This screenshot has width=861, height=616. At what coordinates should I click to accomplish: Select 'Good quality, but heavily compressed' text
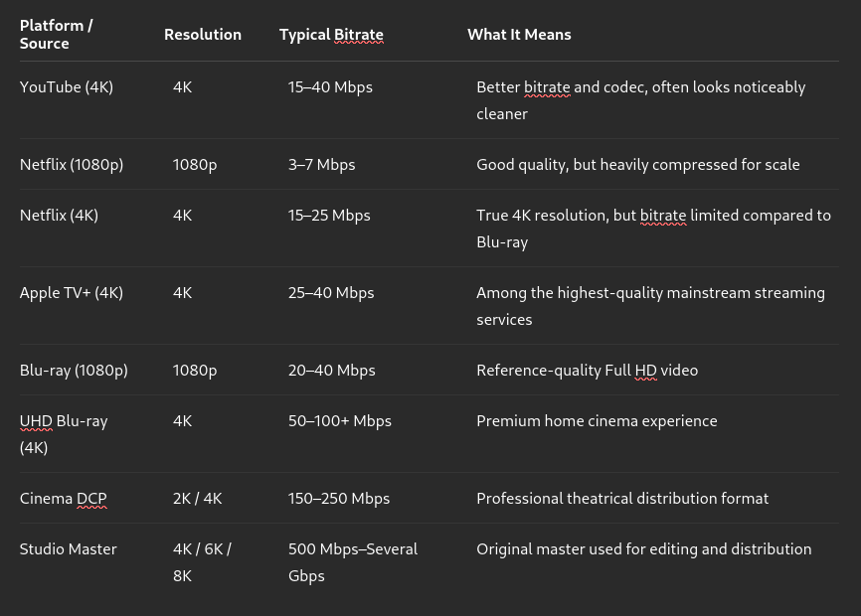(x=606, y=165)
